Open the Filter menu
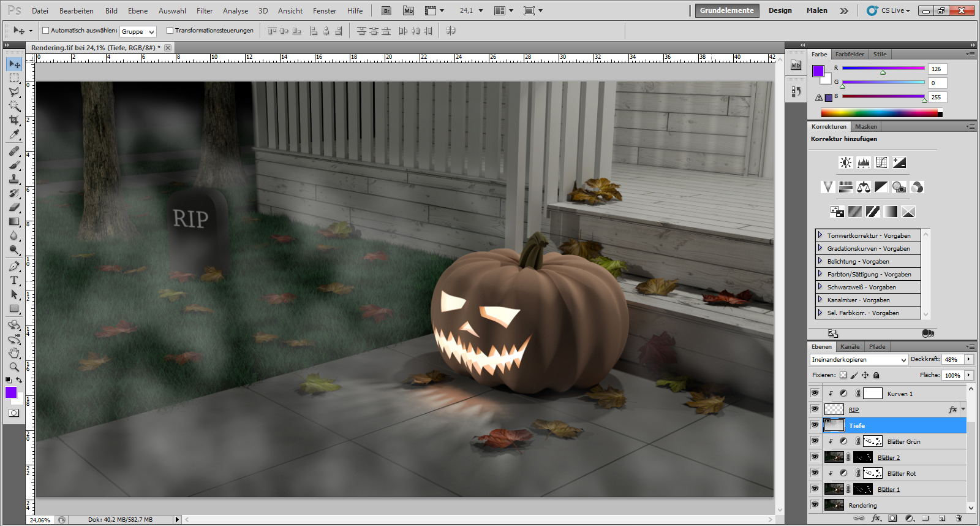 click(x=205, y=10)
